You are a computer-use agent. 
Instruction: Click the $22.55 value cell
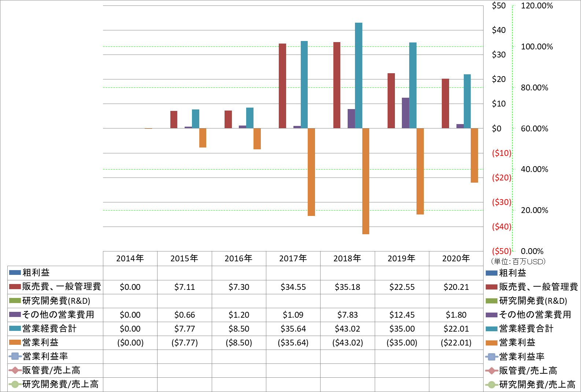click(x=402, y=287)
